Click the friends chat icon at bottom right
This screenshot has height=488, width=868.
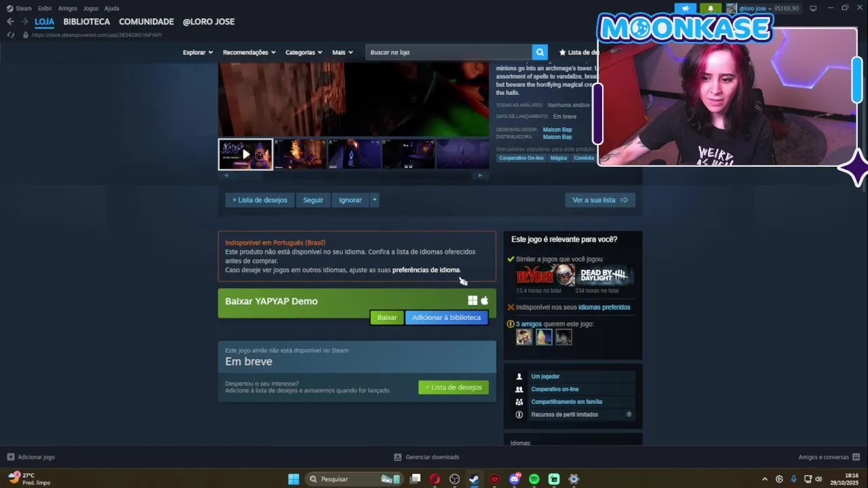[x=856, y=457]
